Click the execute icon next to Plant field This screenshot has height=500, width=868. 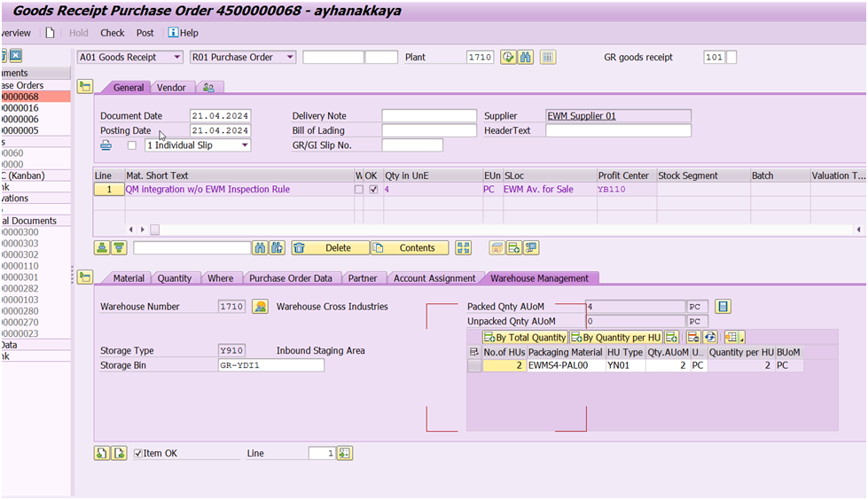tap(508, 58)
